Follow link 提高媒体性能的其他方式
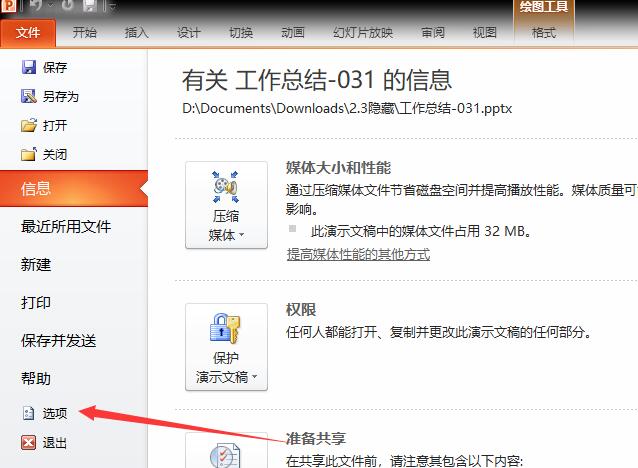Screen dimensions: 638x468 [358, 254]
